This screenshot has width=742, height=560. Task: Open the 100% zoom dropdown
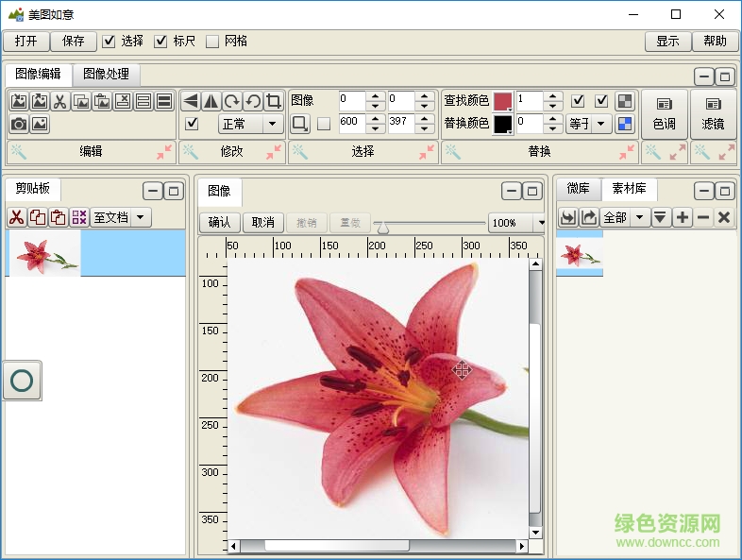pyautogui.click(x=540, y=223)
